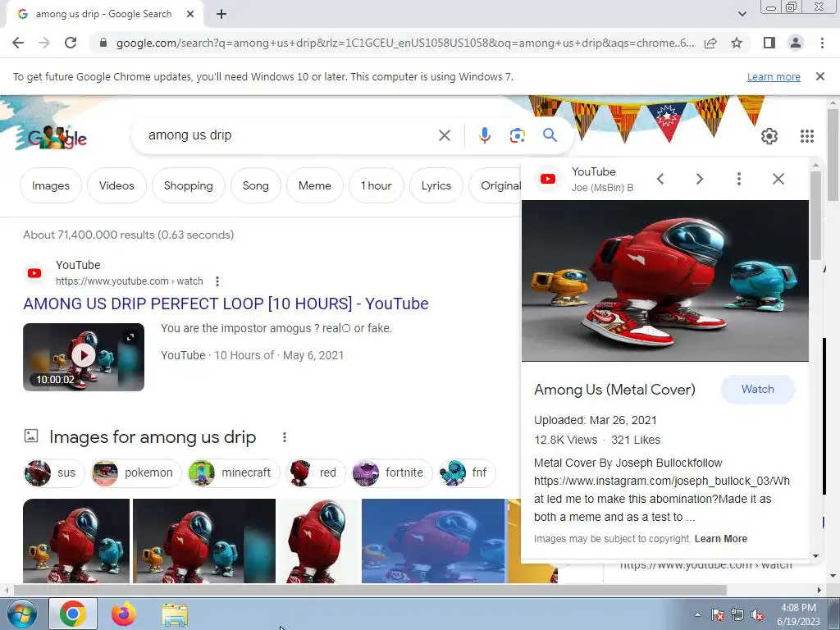Click the address bar URL
Image resolution: width=840 pixels, height=630 pixels.
pos(405,43)
